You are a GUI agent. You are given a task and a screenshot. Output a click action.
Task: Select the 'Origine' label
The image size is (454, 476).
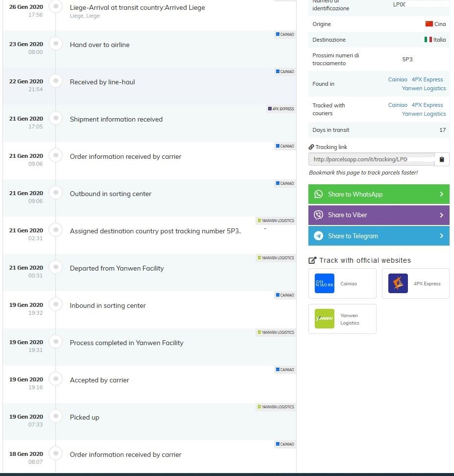tap(322, 24)
